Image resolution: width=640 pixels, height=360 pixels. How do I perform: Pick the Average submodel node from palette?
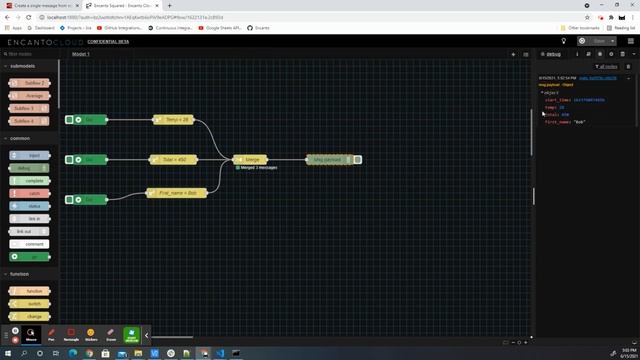[x=29, y=96]
